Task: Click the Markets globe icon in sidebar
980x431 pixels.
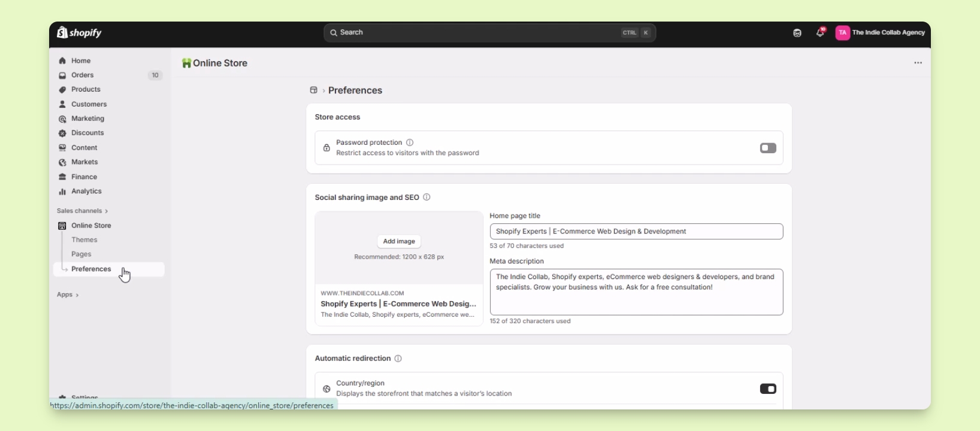Action: click(62, 162)
